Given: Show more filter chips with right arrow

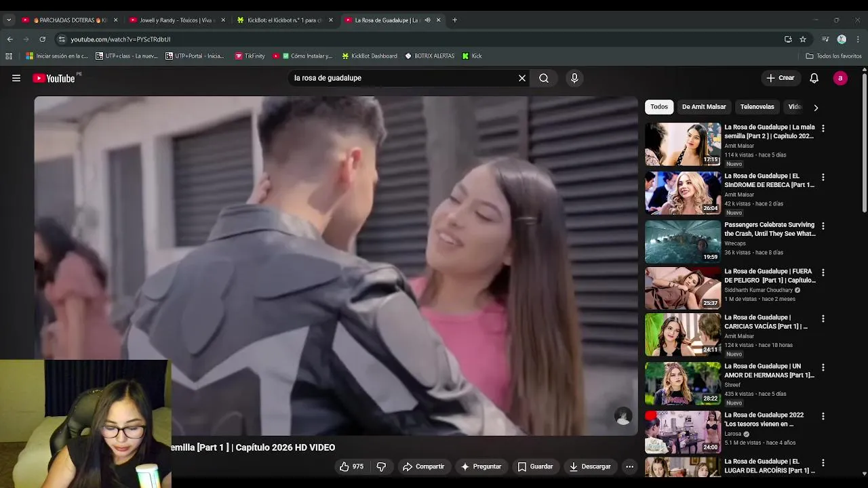Looking at the screenshot, I should coord(816,107).
